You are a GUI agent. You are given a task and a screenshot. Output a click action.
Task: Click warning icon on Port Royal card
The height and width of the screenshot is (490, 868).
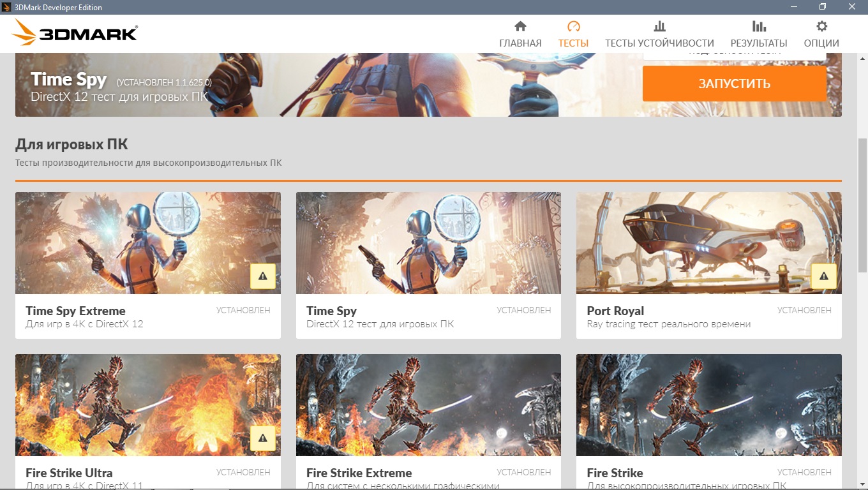click(x=824, y=276)
